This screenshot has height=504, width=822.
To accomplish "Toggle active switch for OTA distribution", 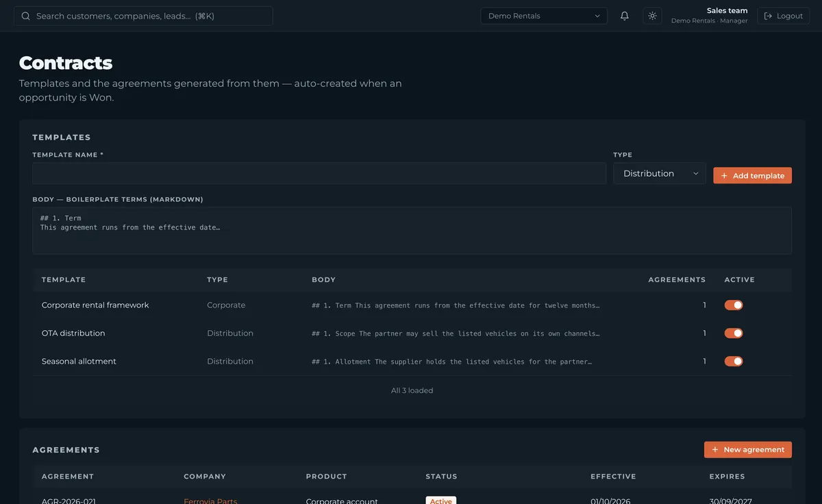I will pos(734,333).
